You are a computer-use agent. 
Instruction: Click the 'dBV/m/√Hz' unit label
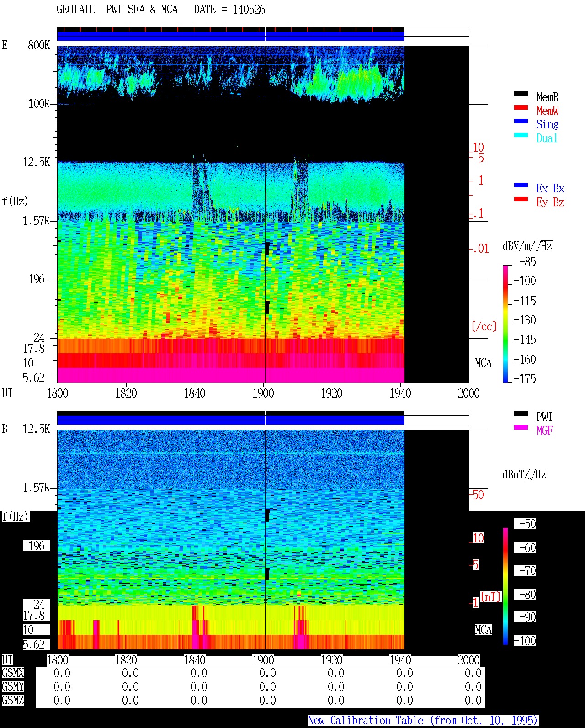coord(527,246)
